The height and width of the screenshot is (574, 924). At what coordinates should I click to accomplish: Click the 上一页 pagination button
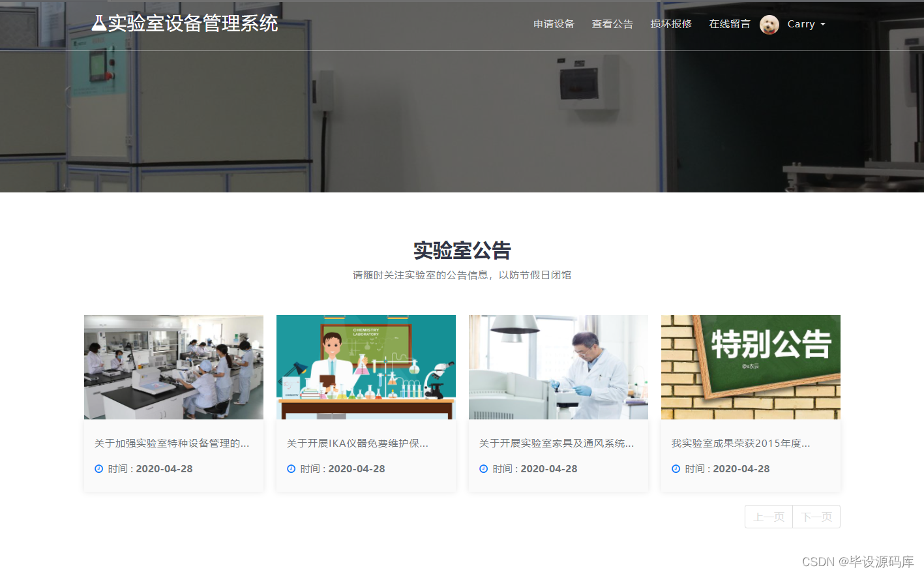click(768, 516)
